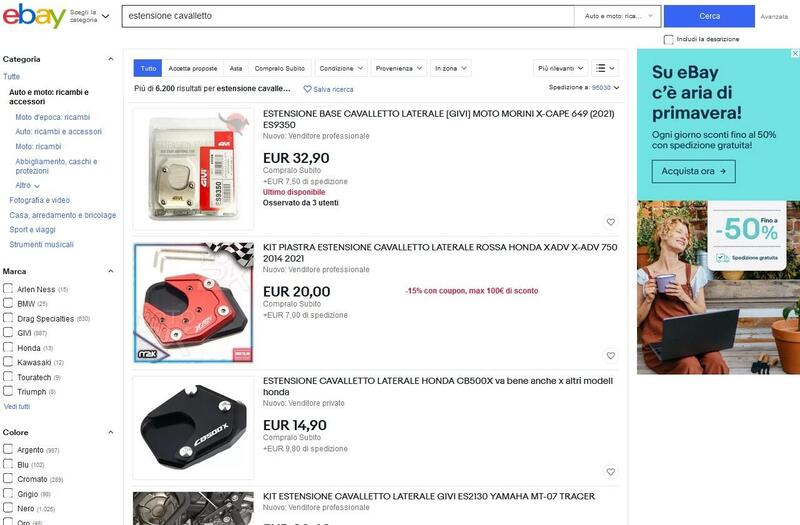Collapse the Categoria section chevron

[x=111, y=59]
